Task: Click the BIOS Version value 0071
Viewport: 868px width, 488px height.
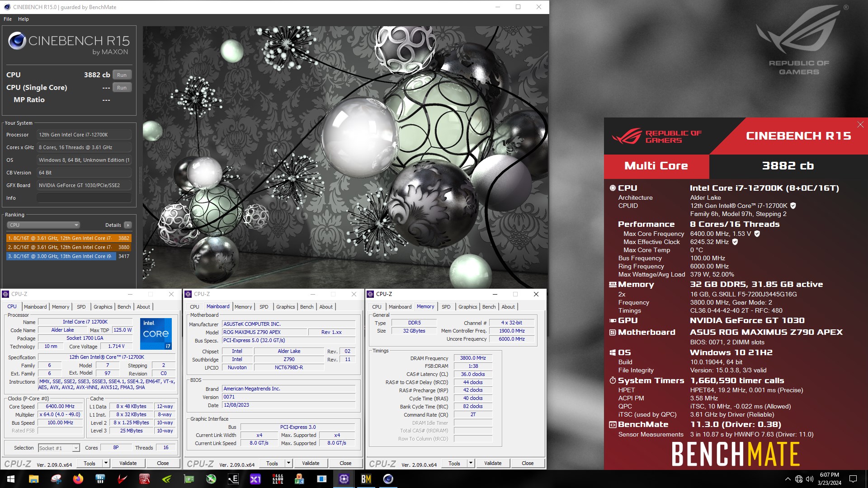Action: click(x=288, y=397)
